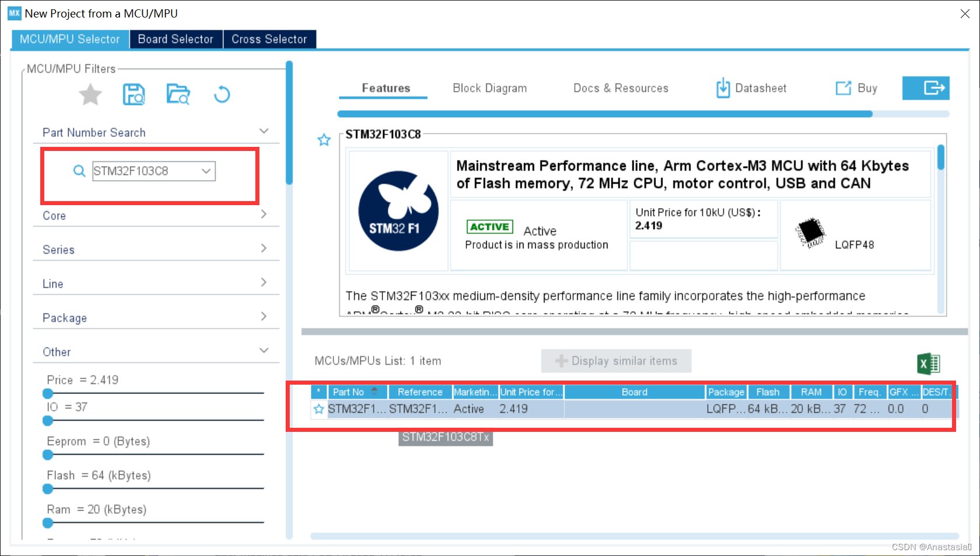The width and height of the screenshot is (980, 556).
Task: Adjust the Eeprom slider handle
Action: point(48,455)
